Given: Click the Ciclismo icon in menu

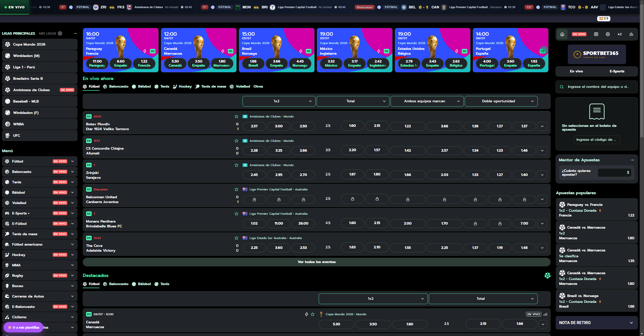Looking at the screenshot, I should click(x=7, y=317).
